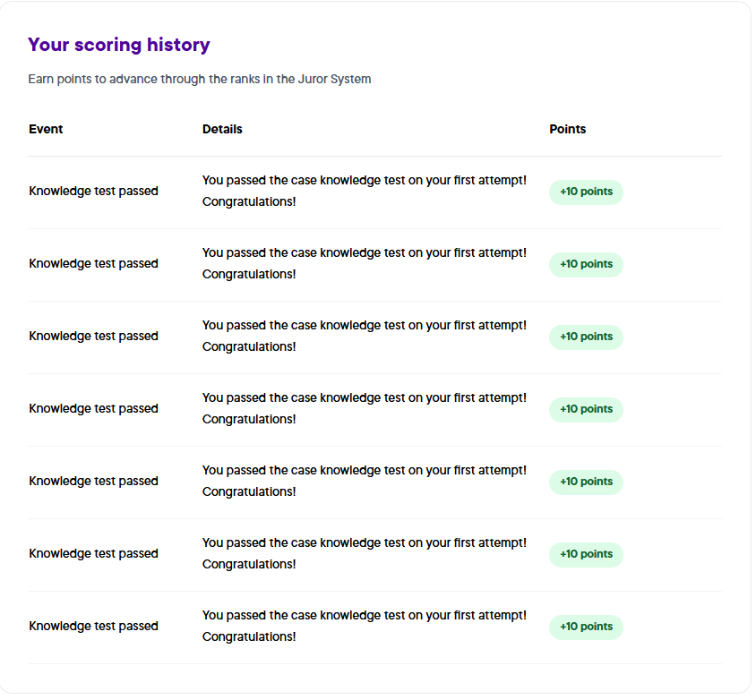
Task: Click the last row's details message
Action: pos(364,626)
